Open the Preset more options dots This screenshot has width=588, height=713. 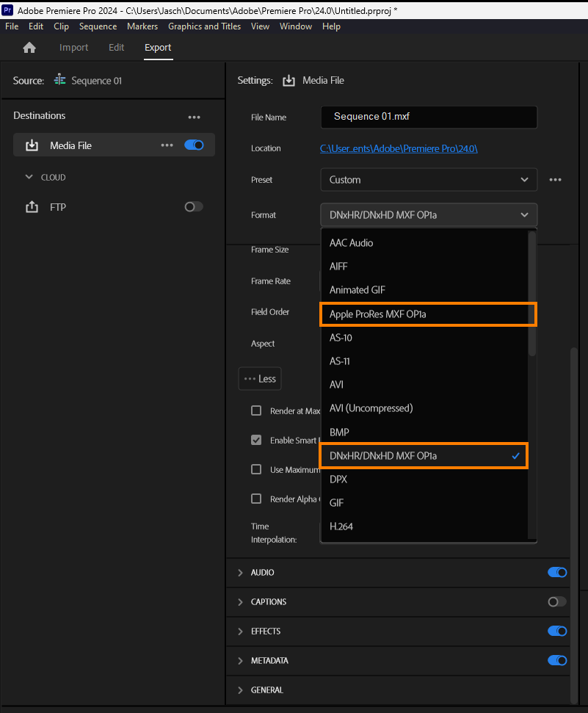tap(555, 180)
